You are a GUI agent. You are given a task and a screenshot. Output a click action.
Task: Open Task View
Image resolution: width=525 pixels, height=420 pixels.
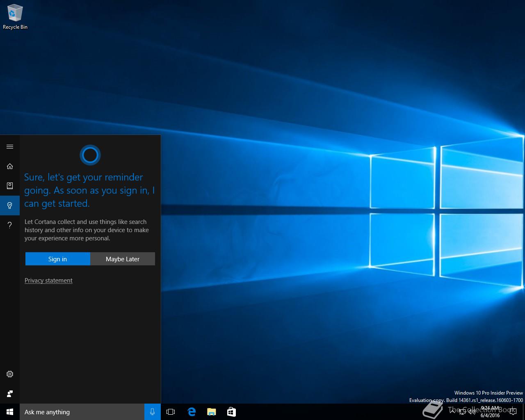point(171,412)
